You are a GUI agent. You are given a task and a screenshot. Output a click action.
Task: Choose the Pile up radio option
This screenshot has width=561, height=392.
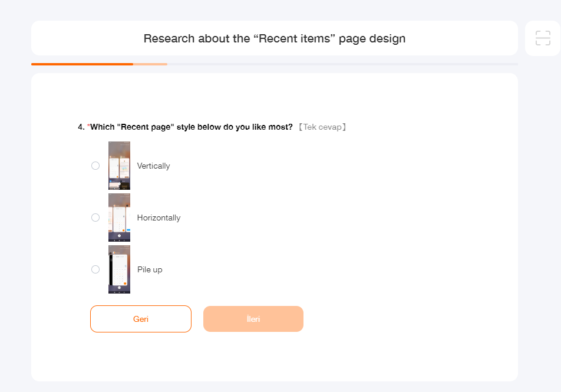click(95, 269)
